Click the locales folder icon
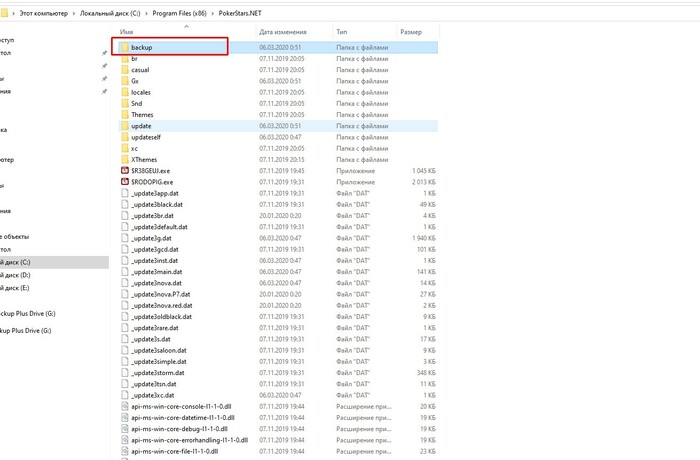The height and width of the screenshot is (460, 700). point(125,92)
